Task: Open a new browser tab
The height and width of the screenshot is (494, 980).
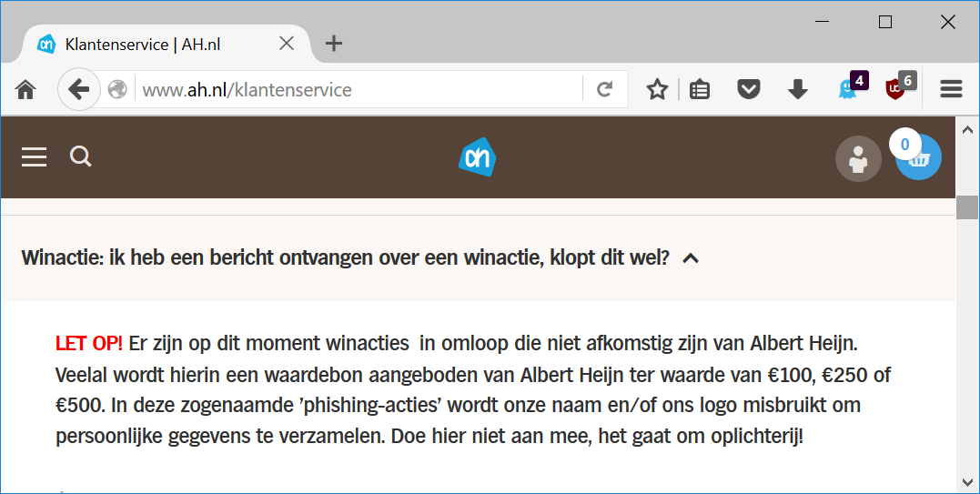Action: 334,43
